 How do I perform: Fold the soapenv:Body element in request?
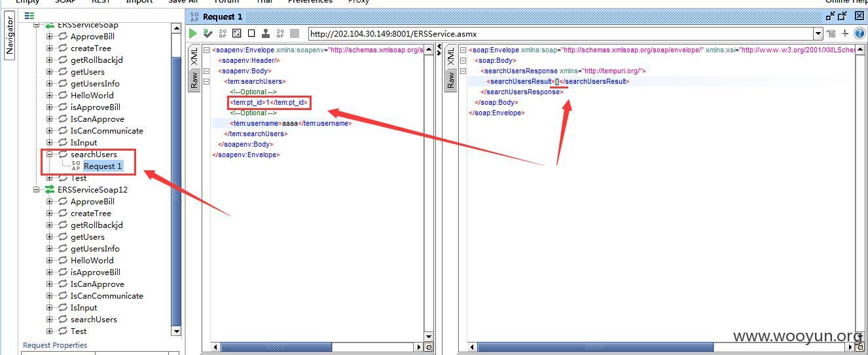207,71
